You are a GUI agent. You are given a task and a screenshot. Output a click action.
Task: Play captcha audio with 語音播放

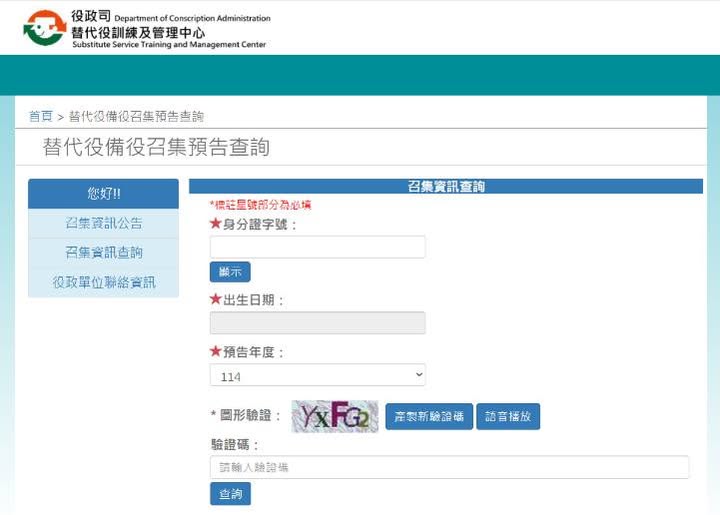pos(508,417)
